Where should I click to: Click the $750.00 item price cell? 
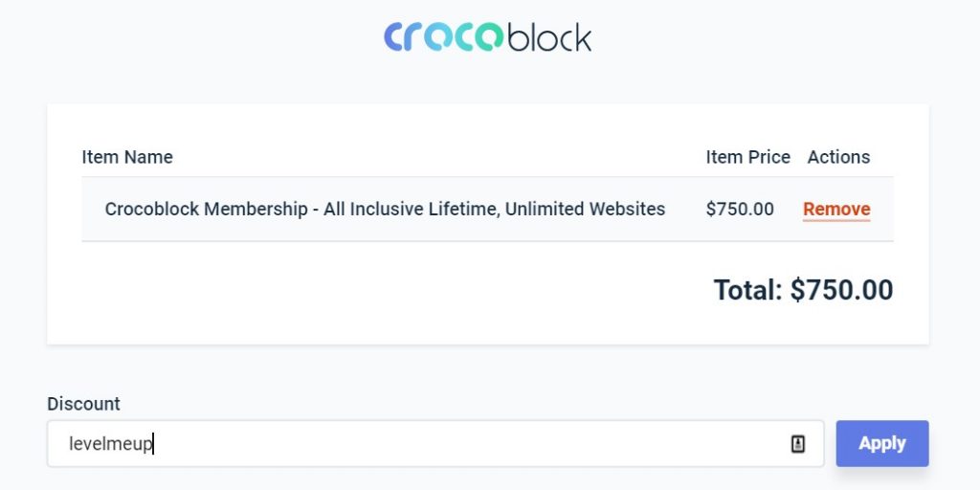(740, 209)
